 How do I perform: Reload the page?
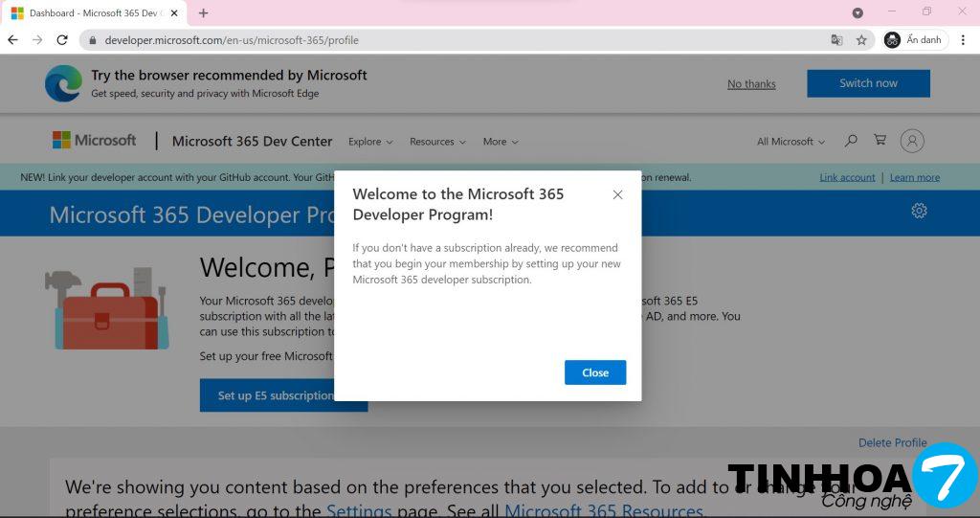62,40
